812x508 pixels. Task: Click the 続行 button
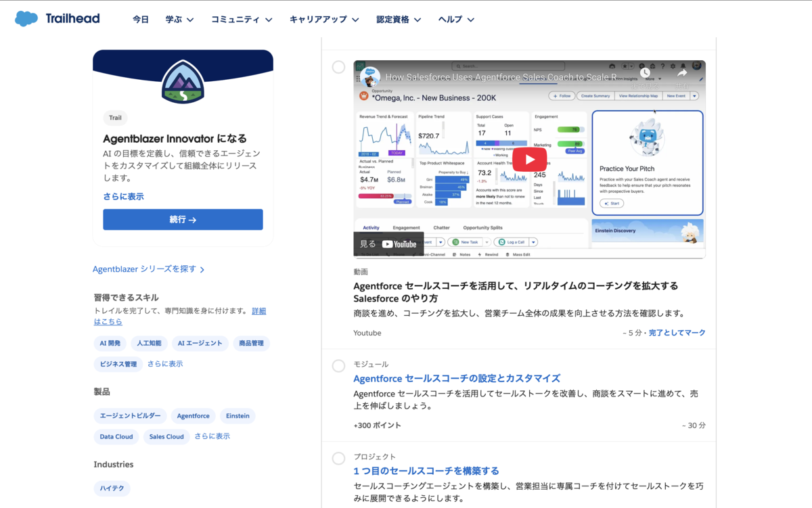coord(183,220)
